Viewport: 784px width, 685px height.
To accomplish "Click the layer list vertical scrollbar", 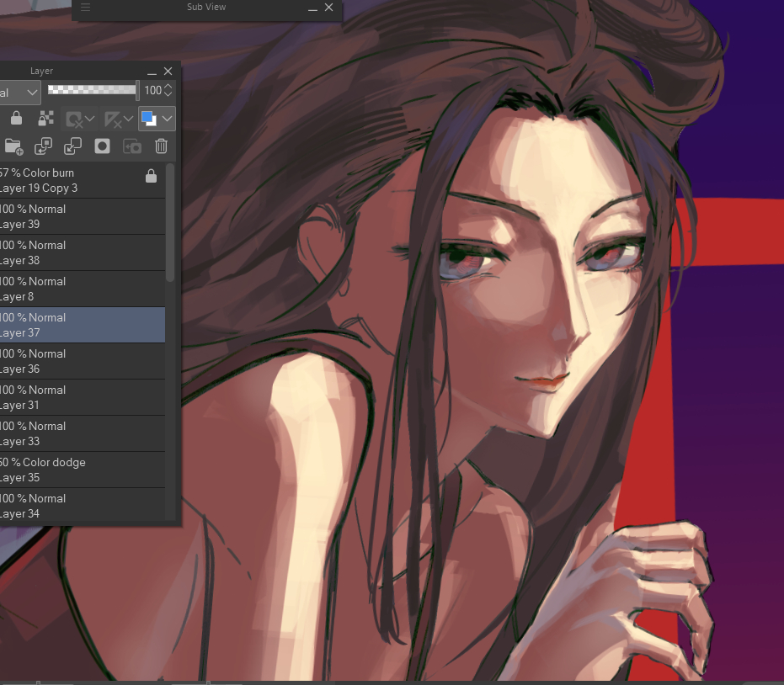I will (170, 223).
